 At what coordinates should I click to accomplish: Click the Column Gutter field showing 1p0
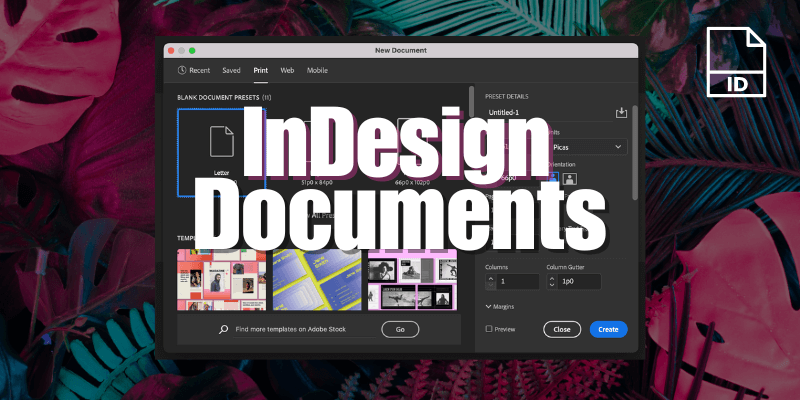pyautogui.click(x=579, y=282)
